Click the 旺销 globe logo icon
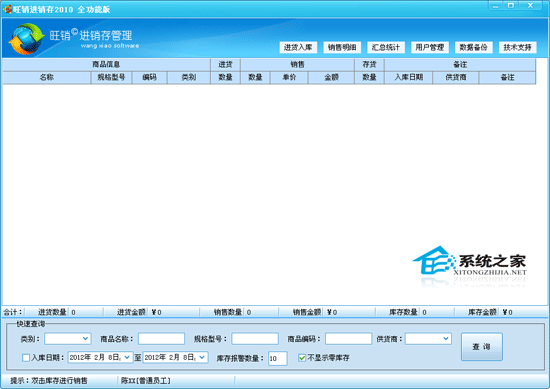 click(27, 39)
